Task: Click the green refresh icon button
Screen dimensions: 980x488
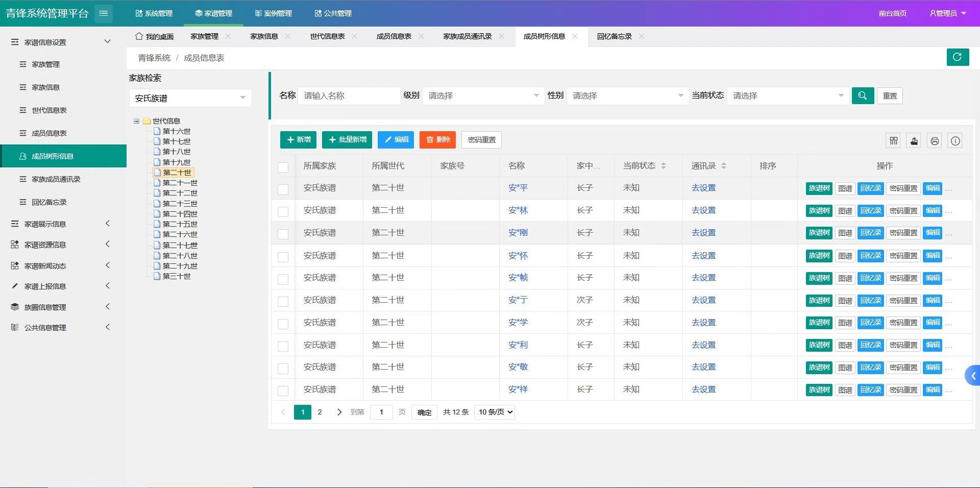Action: pos(957,57)
